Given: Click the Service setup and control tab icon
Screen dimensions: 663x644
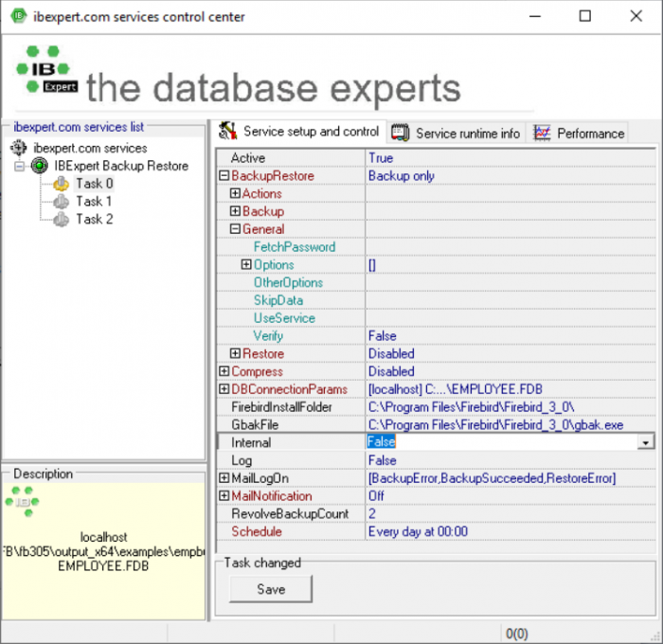Looking at the screenshot, I should (x=228, y=131).
